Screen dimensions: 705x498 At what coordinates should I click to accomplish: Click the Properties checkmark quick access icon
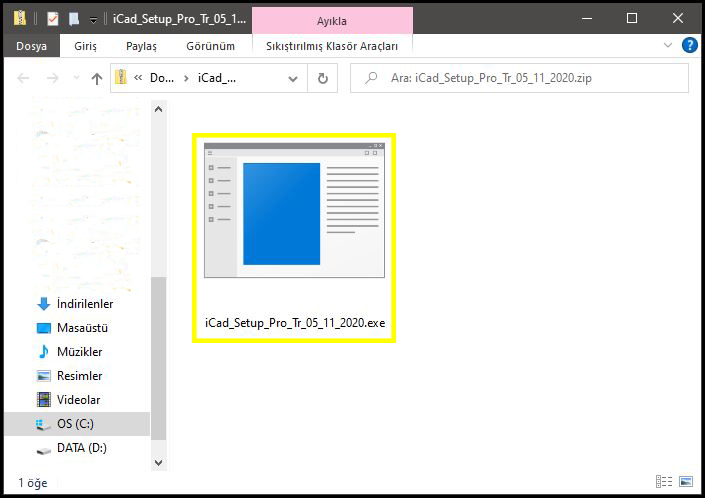[53, 19]
